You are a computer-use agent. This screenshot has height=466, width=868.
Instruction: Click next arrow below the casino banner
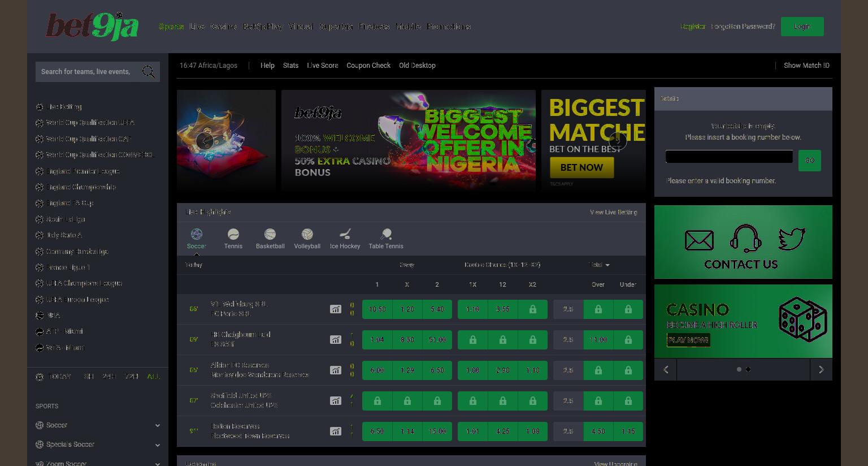click(x=821, y=369)
